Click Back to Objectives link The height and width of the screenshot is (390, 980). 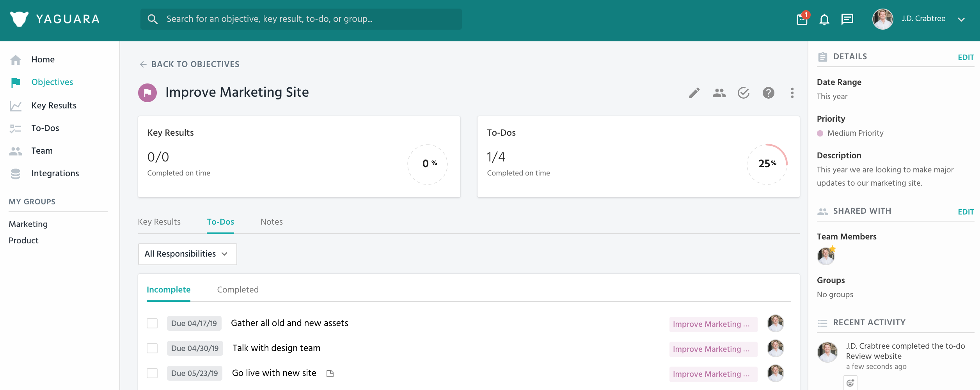[x=195, y=64]
